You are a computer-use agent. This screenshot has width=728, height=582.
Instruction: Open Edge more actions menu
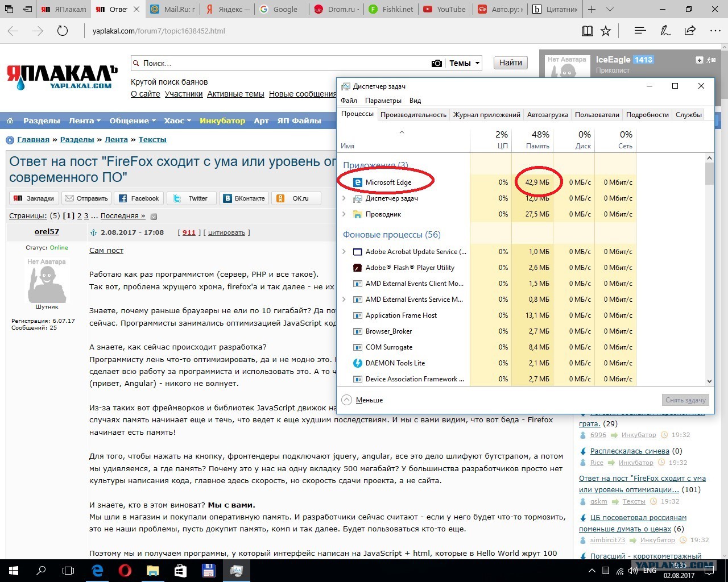pos(714,31)
